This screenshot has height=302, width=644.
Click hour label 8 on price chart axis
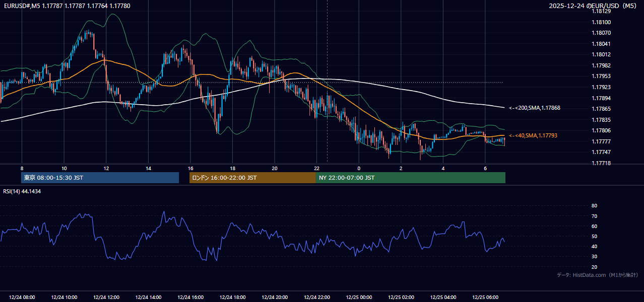22,168
